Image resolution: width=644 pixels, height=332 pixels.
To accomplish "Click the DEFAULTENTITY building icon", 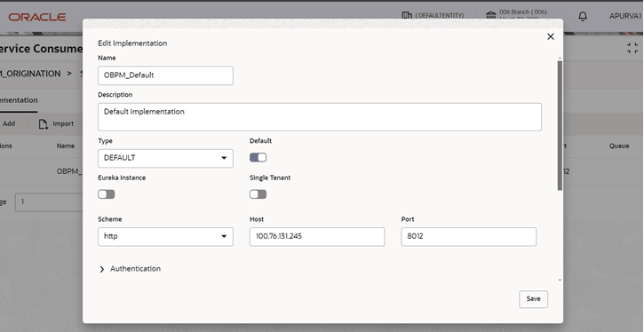I will (407, 16).
